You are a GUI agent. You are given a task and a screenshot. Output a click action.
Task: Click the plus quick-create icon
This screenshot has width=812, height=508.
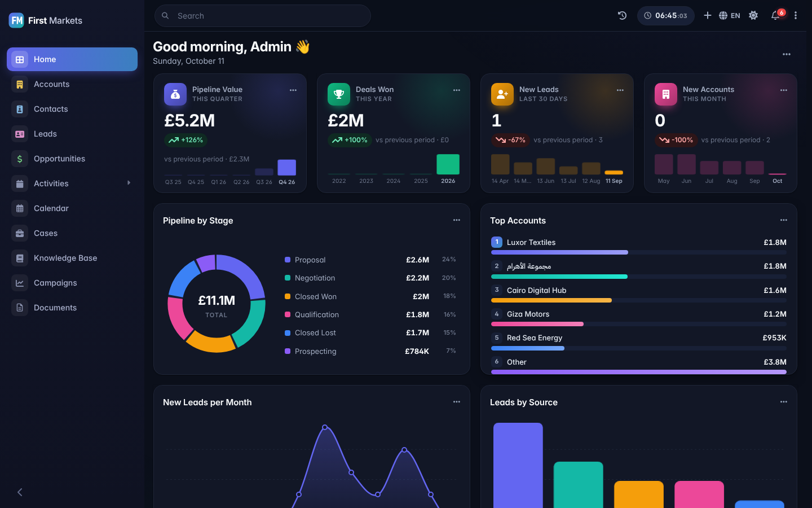[x=707, y=16]
